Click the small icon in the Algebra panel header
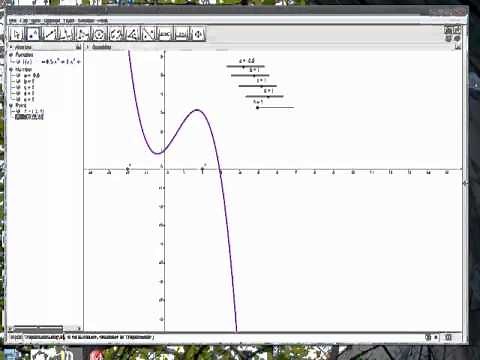 coord(78,47)
